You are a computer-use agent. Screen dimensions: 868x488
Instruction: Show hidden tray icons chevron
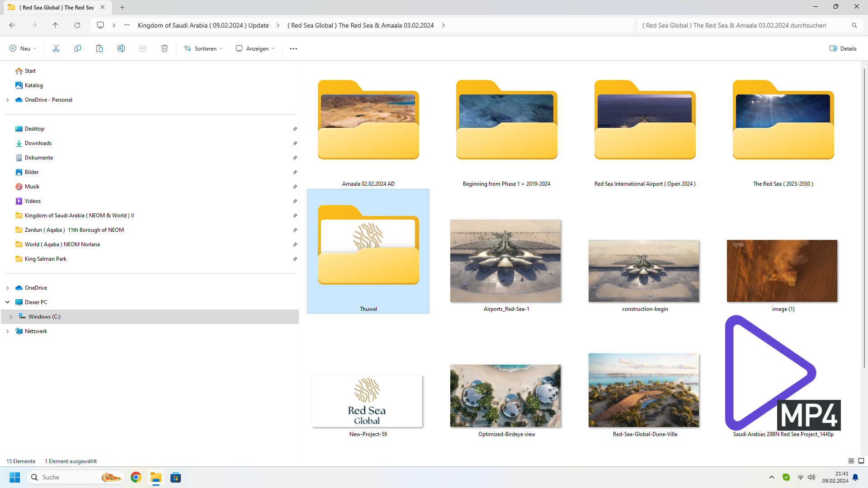(772, 477)
